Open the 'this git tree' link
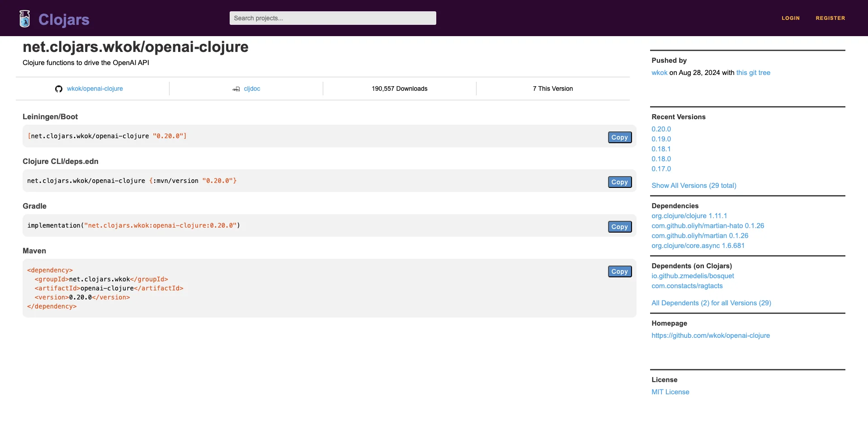This screenshot has height=425, width=868. [x=753, y=73]
